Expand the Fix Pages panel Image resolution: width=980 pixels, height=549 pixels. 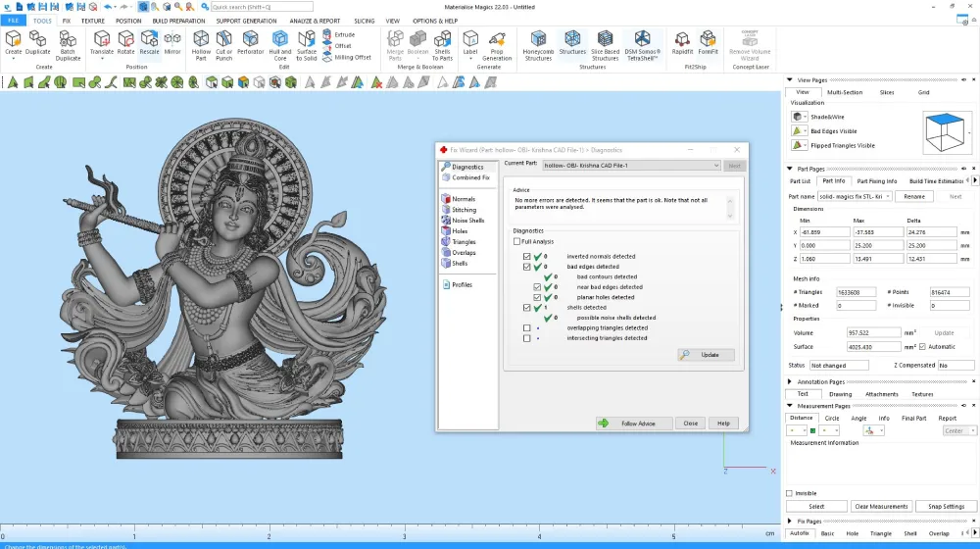(789, 521)
